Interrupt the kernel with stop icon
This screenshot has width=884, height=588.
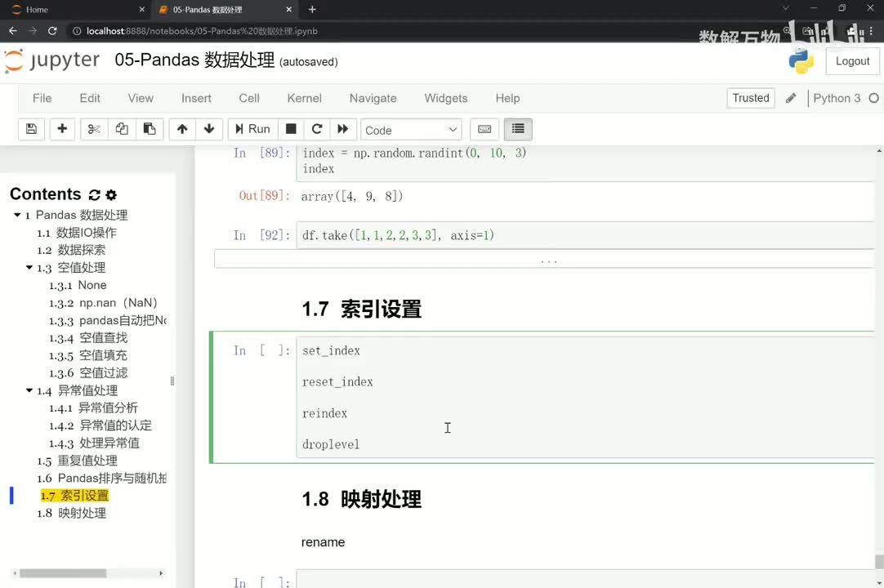[x=291, y=129]
